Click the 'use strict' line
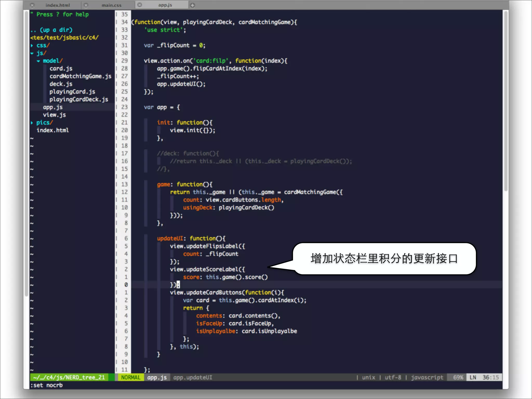Image resolution: width=532 pixels, height=399 pixels. [165, 30]
